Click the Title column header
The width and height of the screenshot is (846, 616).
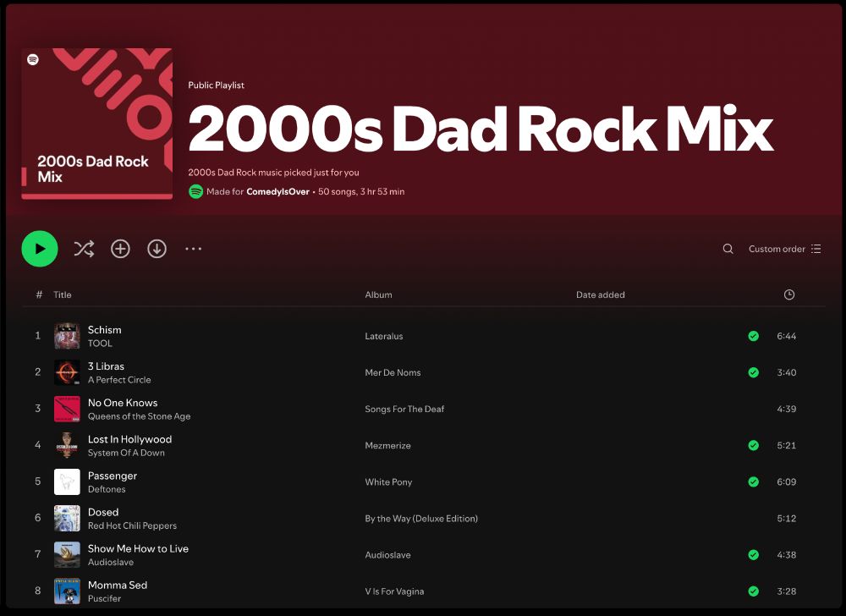62,294
